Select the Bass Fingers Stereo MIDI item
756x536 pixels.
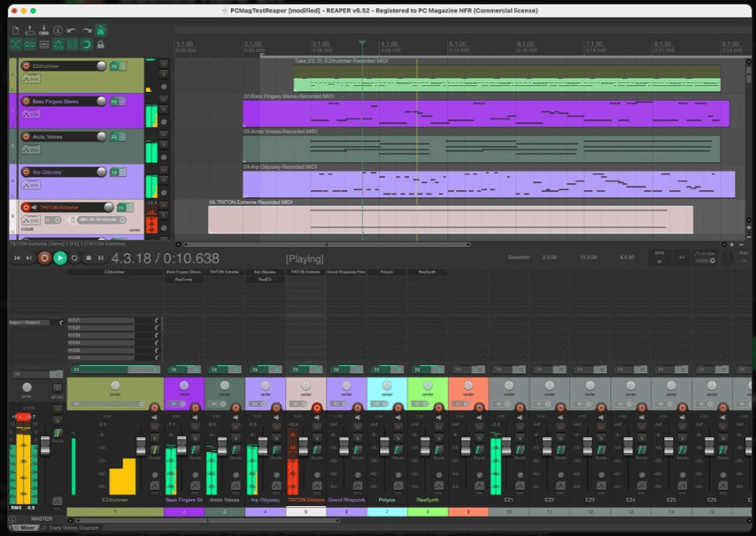tap(486, 113)
